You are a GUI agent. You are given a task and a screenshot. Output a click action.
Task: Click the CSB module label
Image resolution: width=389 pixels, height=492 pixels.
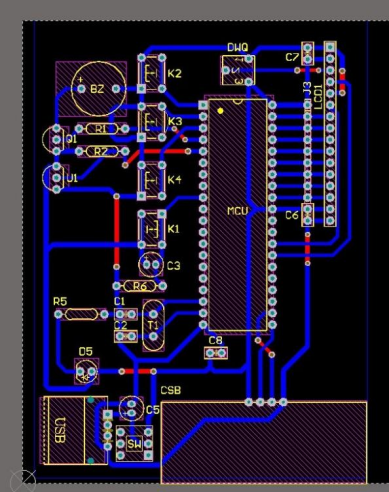[x=171, y=390]
